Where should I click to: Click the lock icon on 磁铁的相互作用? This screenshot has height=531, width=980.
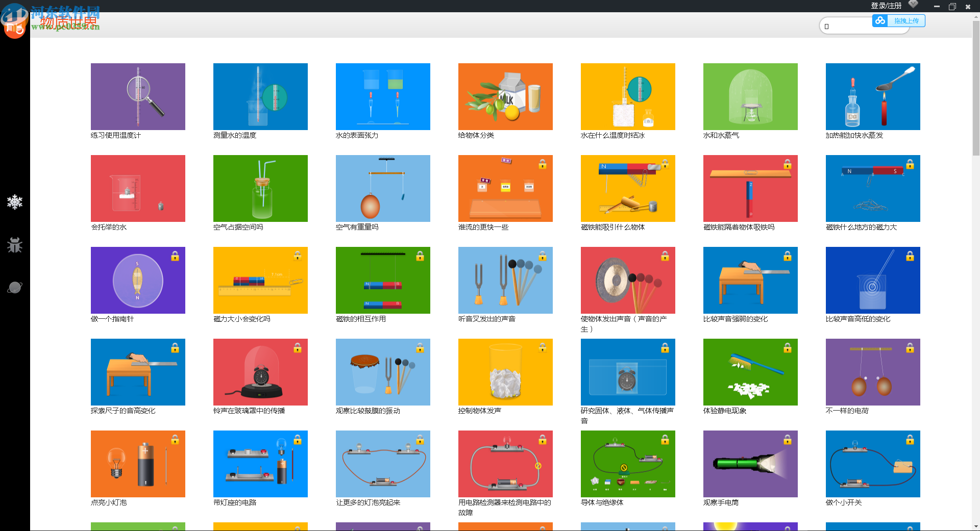pyautogui.click(x=420, y=256)
